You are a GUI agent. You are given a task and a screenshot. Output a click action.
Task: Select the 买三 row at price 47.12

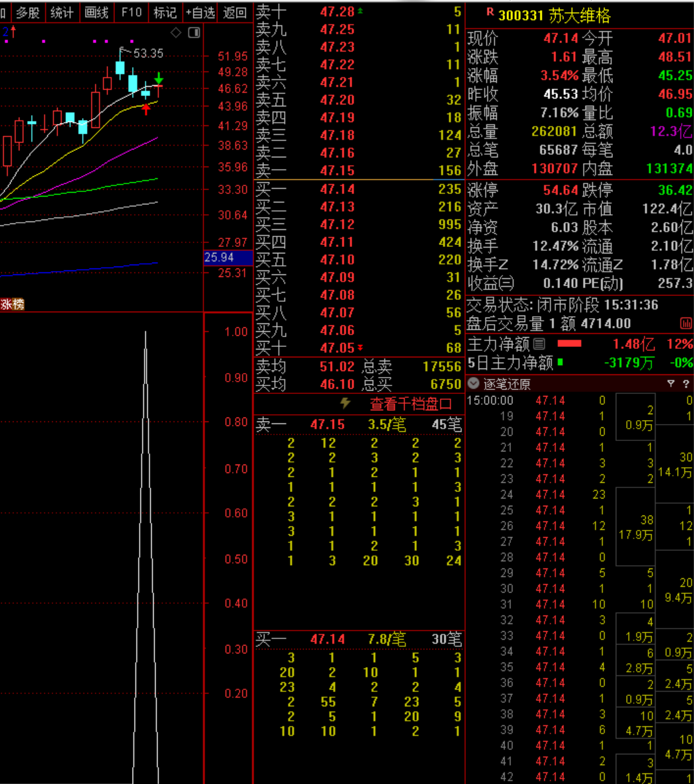click(358, 224)
